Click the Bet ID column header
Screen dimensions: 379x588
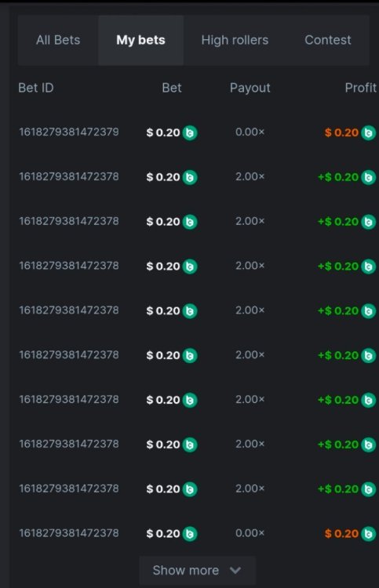36,88
